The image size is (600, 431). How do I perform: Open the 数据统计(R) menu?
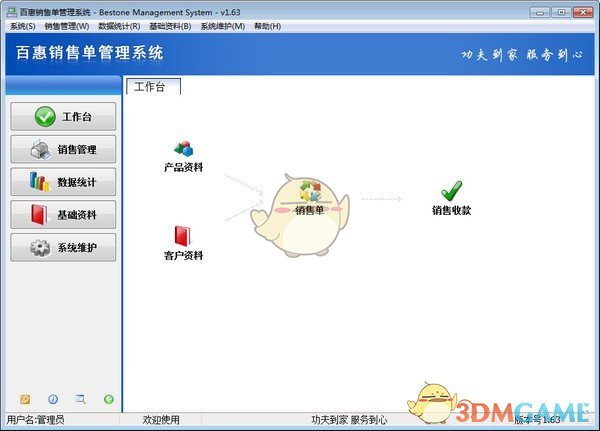[119, 26]
